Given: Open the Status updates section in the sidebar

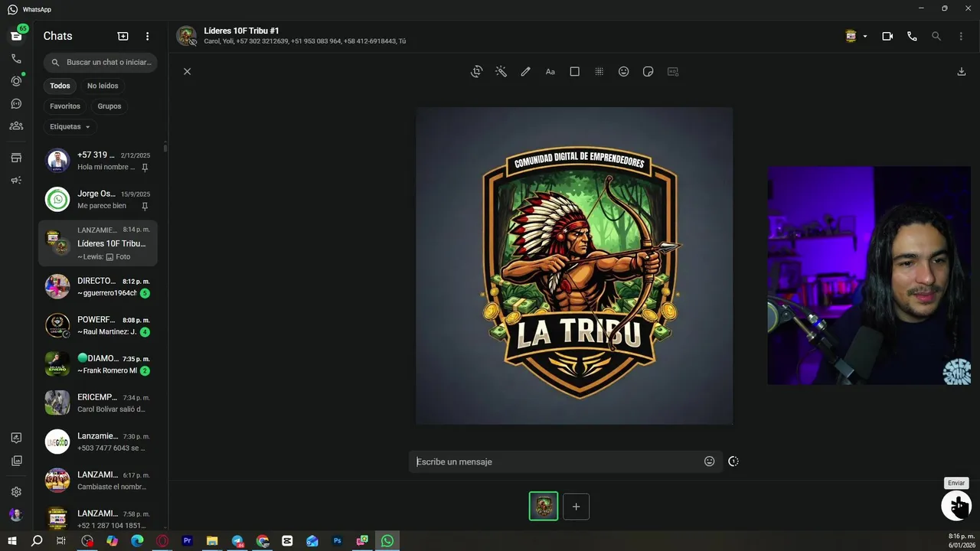Looking at the screenshot, I should [16, 81].
